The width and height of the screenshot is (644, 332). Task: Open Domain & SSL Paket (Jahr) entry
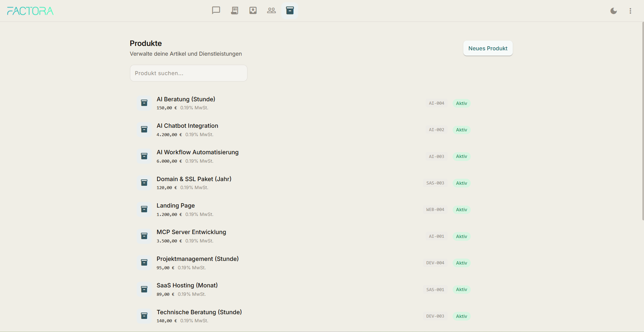tap(194, 179)
